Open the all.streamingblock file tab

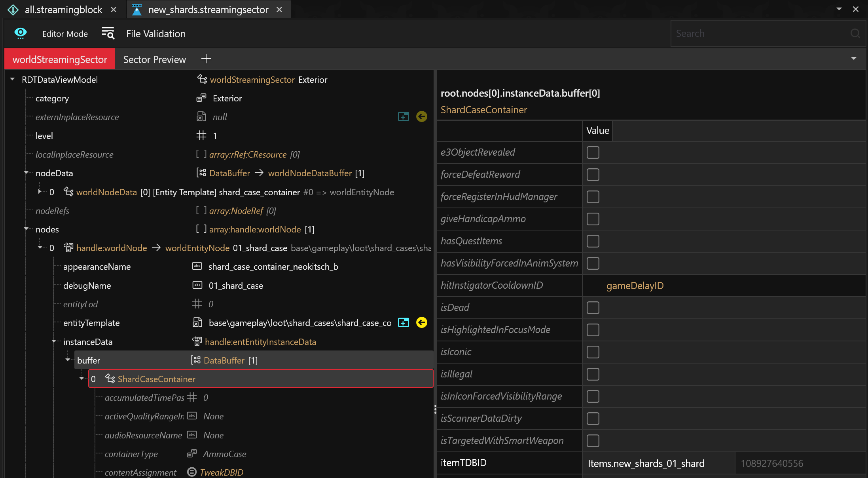[63, 10]
